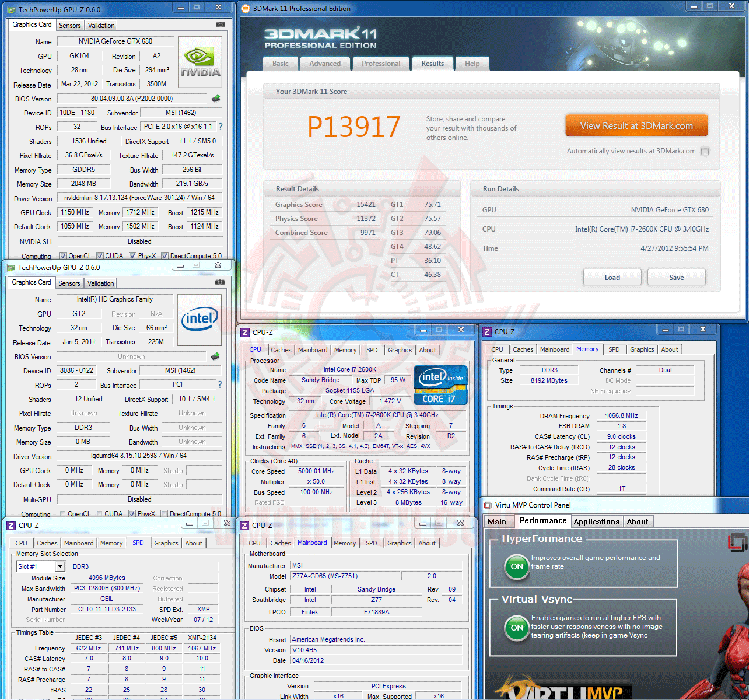The height and width of the screenshot is (700, 749).
Task: Click the CL10-11-11 D3-2133 part number field
Action: pyautogui.click(x=107, y=609)
